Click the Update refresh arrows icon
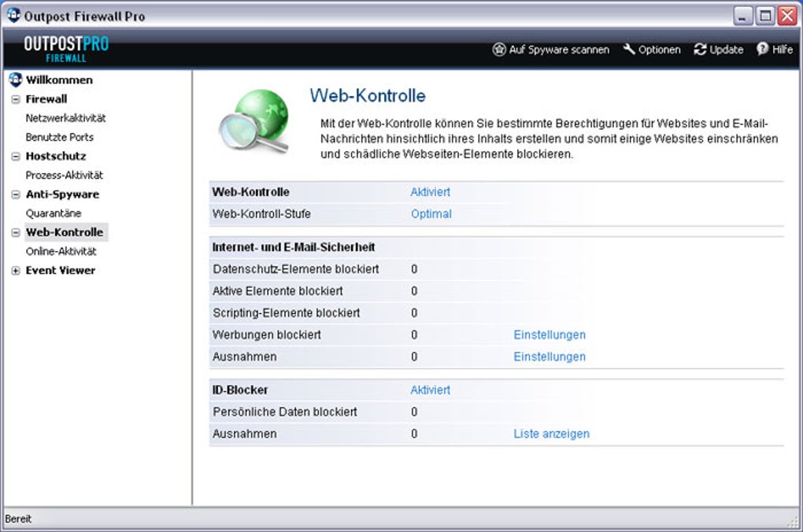 pyautogui.click(x=700, y=50)
